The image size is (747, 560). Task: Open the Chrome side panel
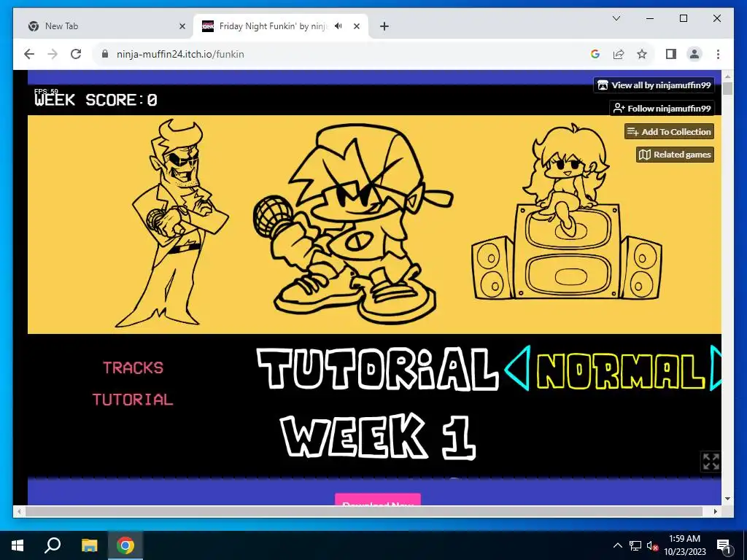click(671, 54)
